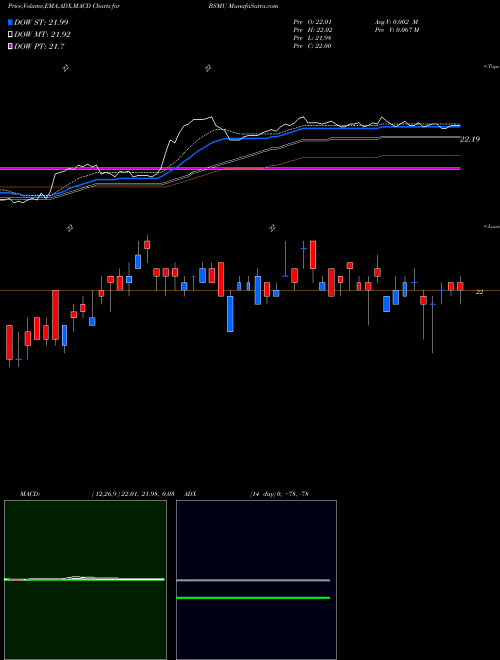
Task: Click the ADX '(14 day) 0, +78, -78' values
Action: [x=279, y=494]
